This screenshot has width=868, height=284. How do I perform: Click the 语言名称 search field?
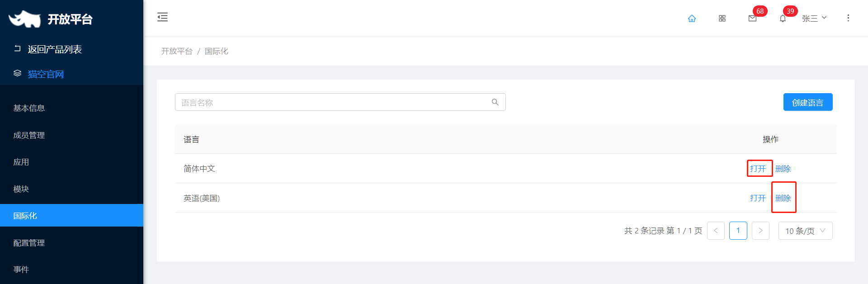coord(340,102)
